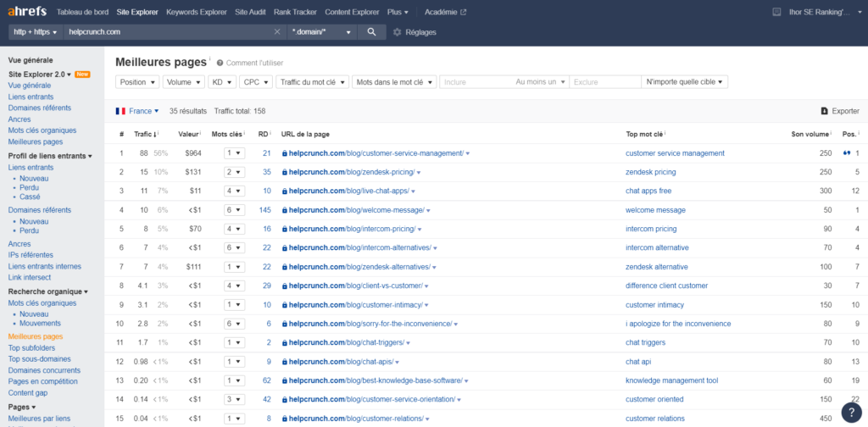Open IPs référentes sidebar link

click(31, 255)
